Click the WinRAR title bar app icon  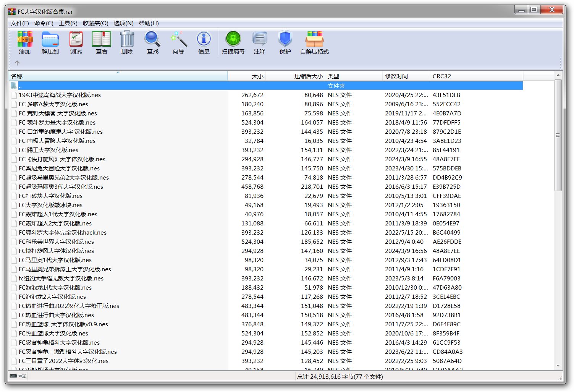(x=12, y=11)
